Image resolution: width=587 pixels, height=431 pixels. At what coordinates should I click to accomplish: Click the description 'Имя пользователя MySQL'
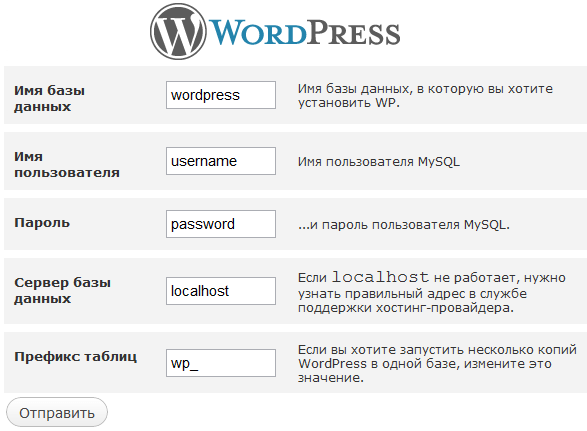[x=379, y=162]
